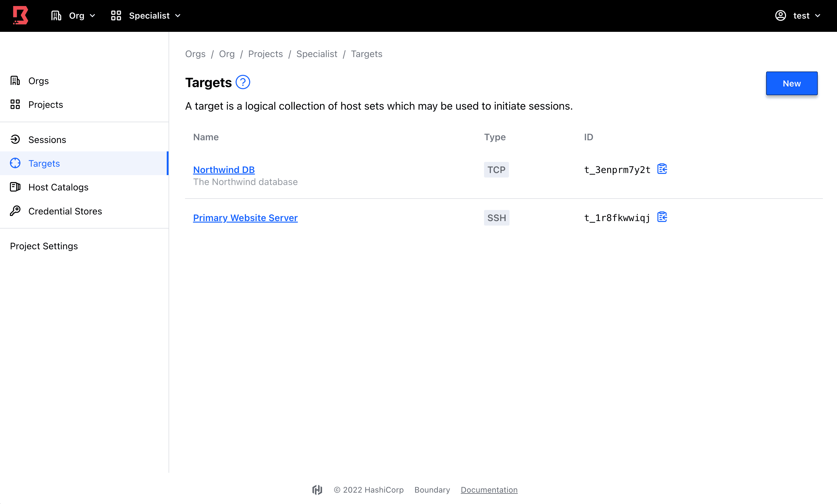Viewport: 837px width, 504px height.
Task: Navigate to the Specialist breadcrumb
Action: point(317,54)
